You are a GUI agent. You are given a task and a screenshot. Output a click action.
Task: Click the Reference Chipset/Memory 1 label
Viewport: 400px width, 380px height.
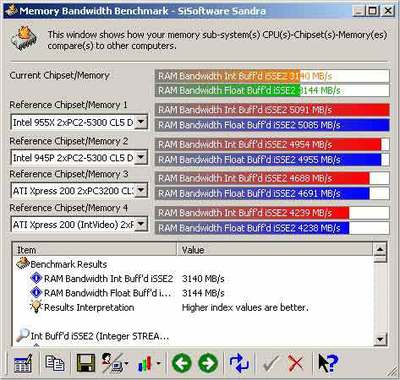point(68,105)
